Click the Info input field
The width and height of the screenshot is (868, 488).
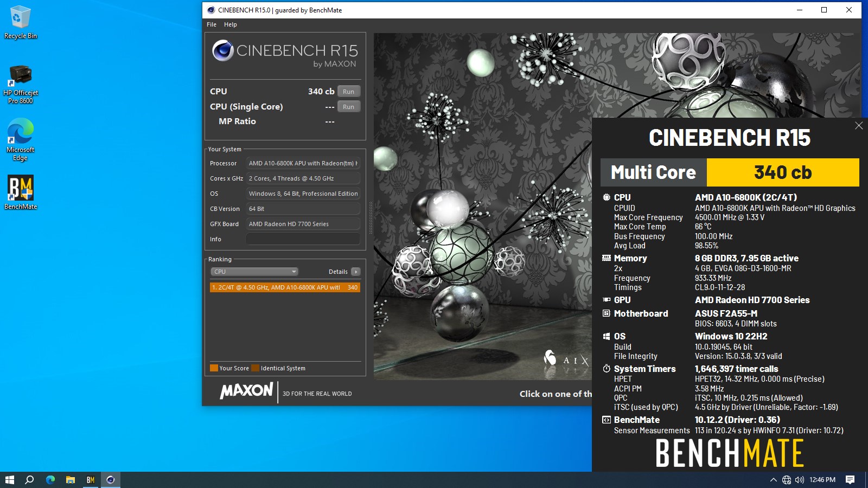[303, 239]
